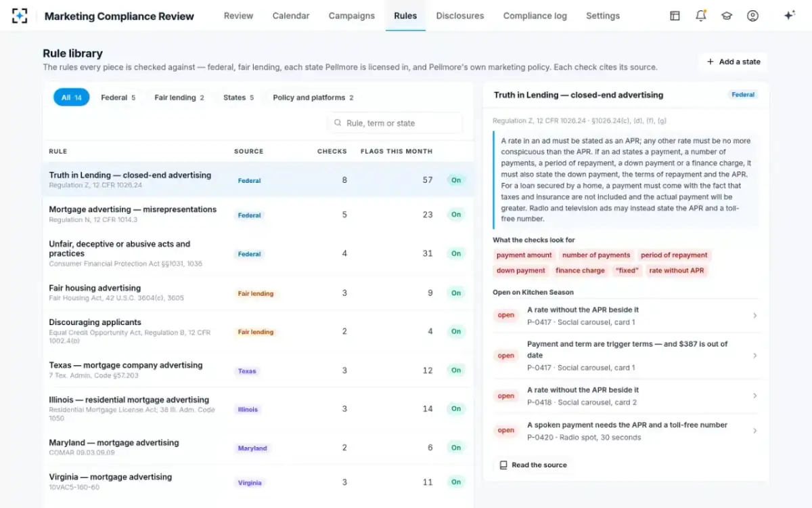Select the Truth in Lending rule row

[x=258, y=179]
